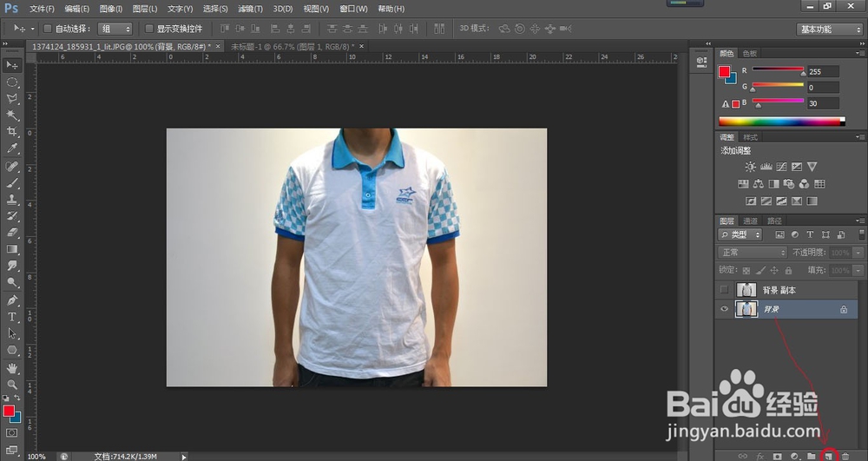The width and height of the screenshot is (868, 461).
Task: Select the Gradient tool
Action: 11,249
